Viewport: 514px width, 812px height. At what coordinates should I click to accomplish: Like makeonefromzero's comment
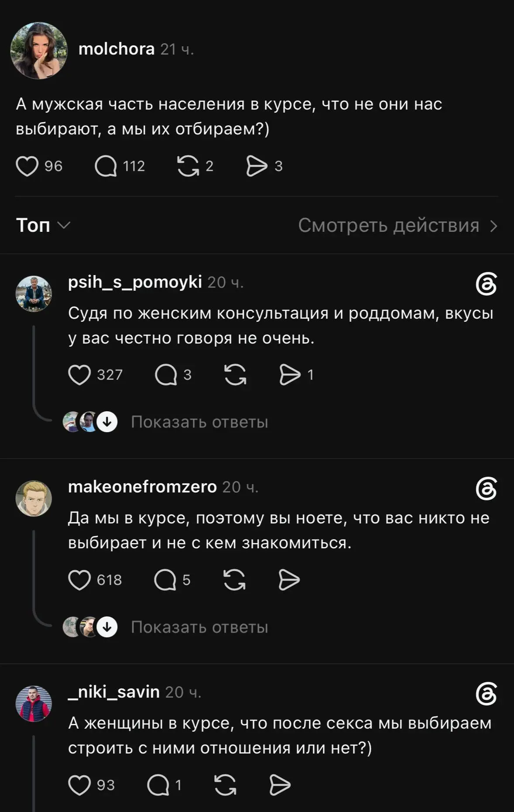point(79,580)
